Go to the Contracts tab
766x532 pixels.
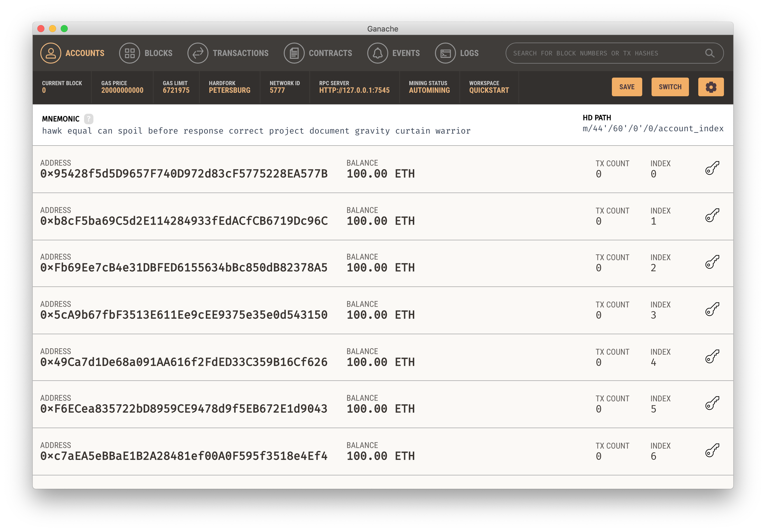coord(318,53)
